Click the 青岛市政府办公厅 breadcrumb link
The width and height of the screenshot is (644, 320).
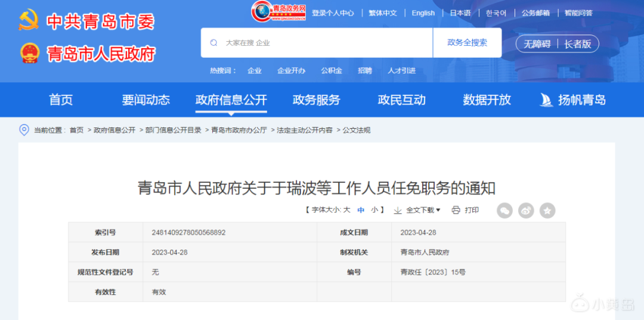coord(239,130)
